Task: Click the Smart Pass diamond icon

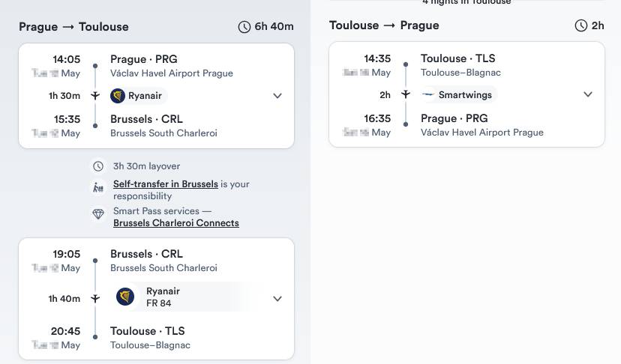Action: 98,215
